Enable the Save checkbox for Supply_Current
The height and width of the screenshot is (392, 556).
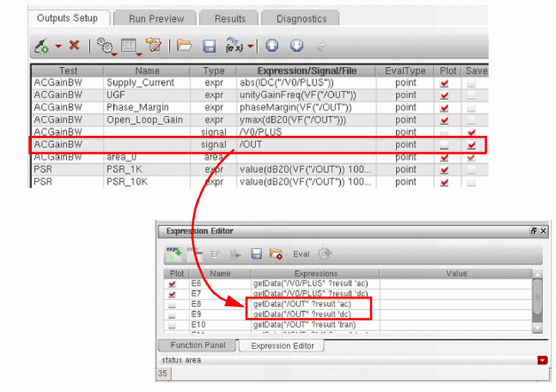471,83
